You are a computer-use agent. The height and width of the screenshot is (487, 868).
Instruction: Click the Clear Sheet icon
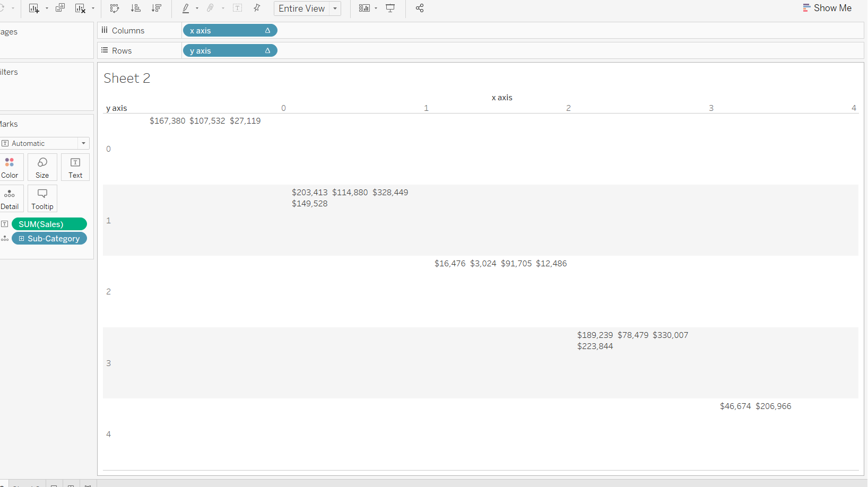(81, 8)
